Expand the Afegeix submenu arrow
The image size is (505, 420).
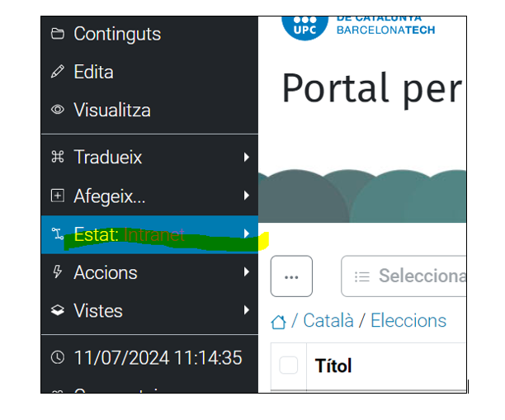[247, 196]
